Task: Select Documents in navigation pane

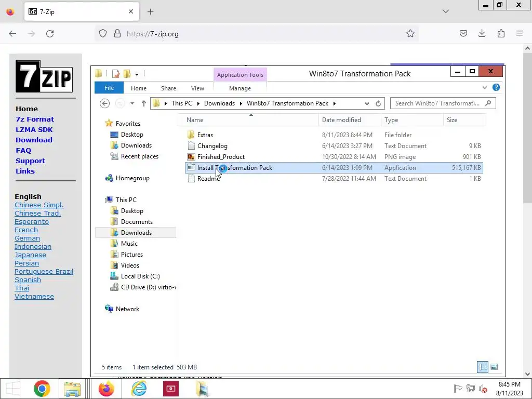Action: (x=137, y=221)
